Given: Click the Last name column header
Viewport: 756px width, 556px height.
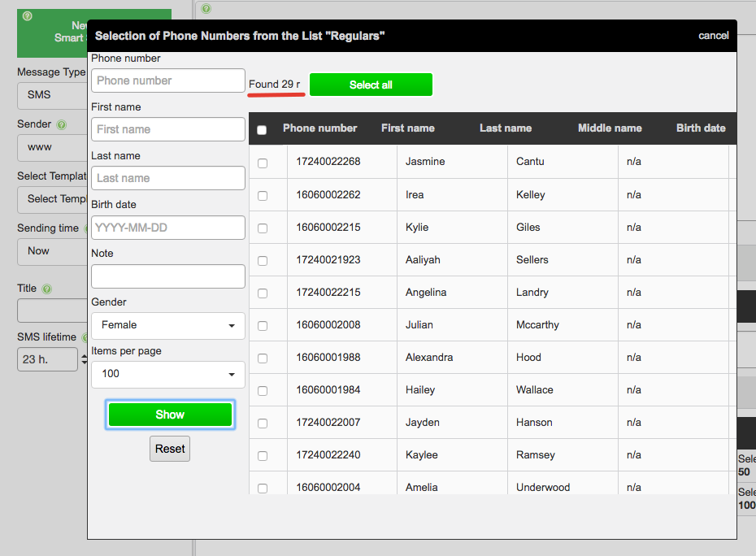Looking at the screenshot, I should [x=506, y=128].
